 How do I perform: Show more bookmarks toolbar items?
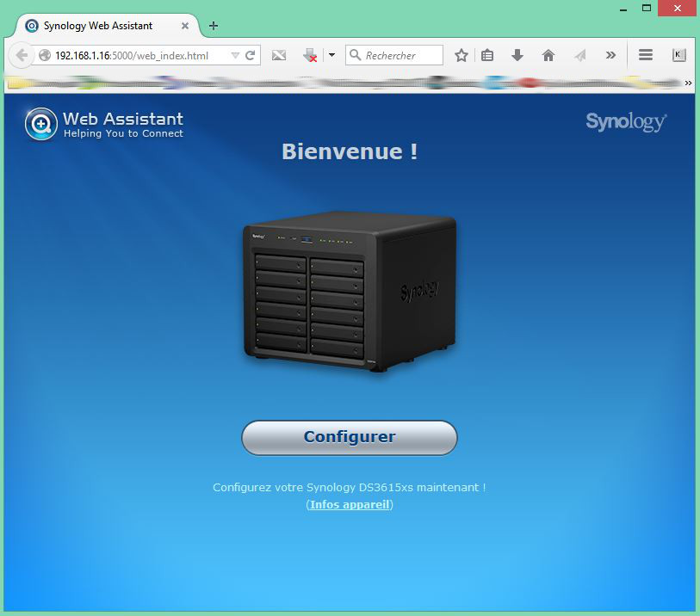[x=689, y=83]
